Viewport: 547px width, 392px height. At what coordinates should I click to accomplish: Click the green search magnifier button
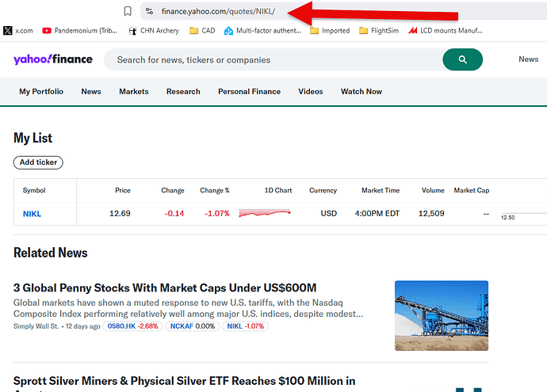coord(463,59)
